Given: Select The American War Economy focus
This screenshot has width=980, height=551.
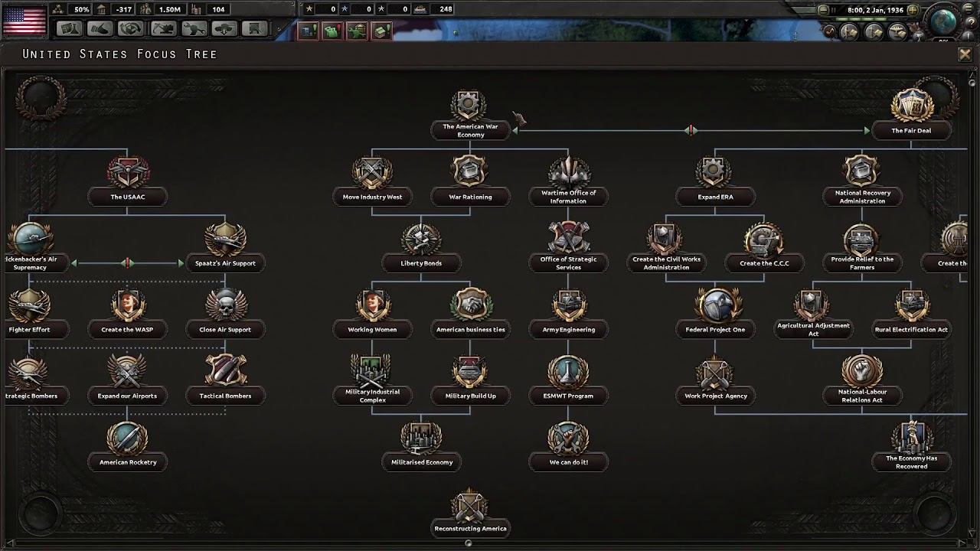Looking at the screenshot, I should 470,115.
